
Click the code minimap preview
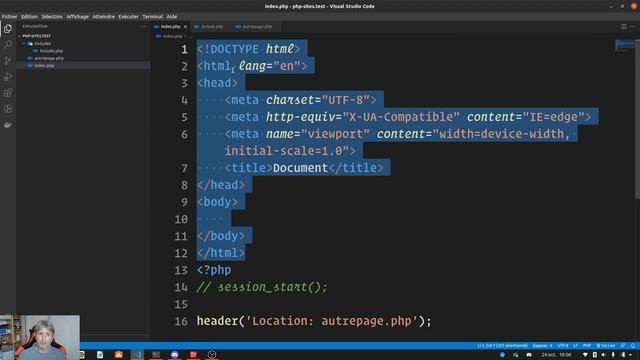point(624,45)
